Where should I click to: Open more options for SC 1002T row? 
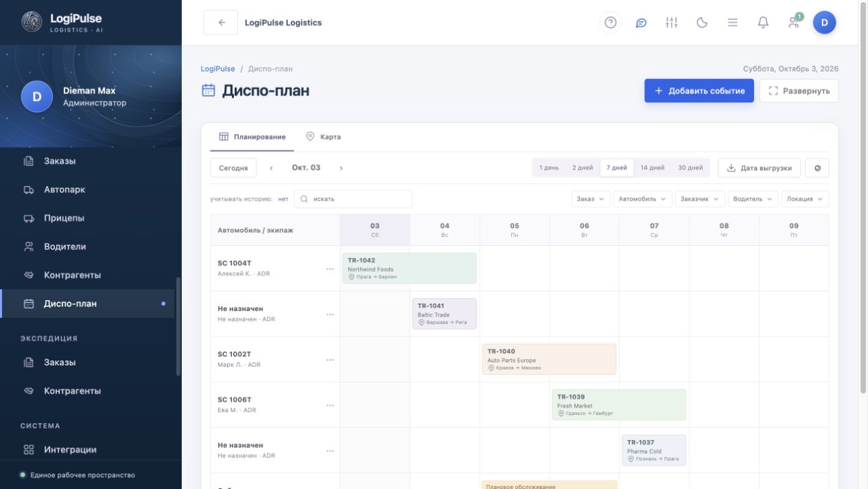330,360
